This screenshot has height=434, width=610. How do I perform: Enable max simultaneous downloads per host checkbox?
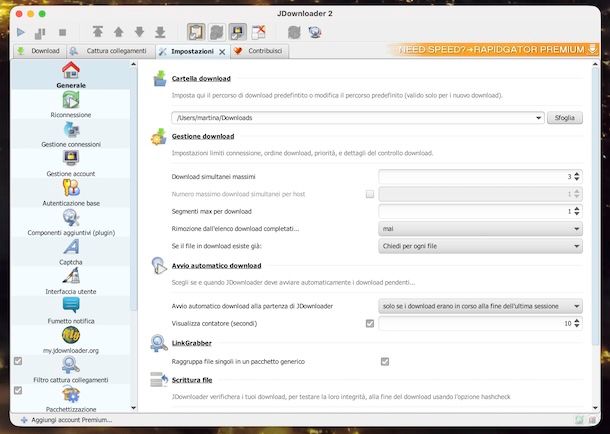pos(370,194)
